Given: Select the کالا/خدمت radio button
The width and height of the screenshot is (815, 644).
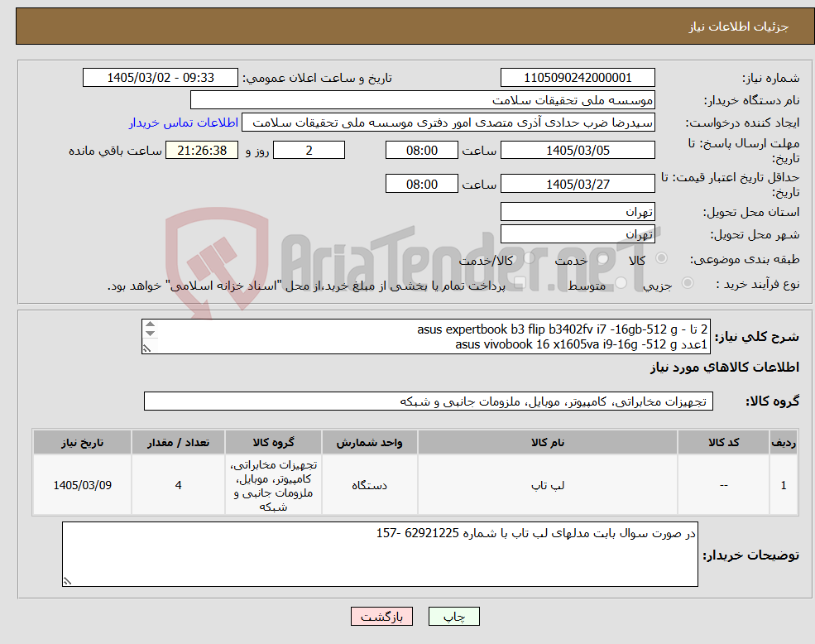Looking at the screenshot, I should tap(529, 258).
